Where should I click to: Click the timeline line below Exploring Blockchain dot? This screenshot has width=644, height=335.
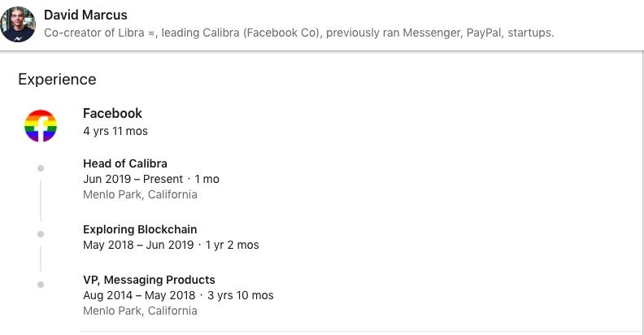click(x=41, y=258)
